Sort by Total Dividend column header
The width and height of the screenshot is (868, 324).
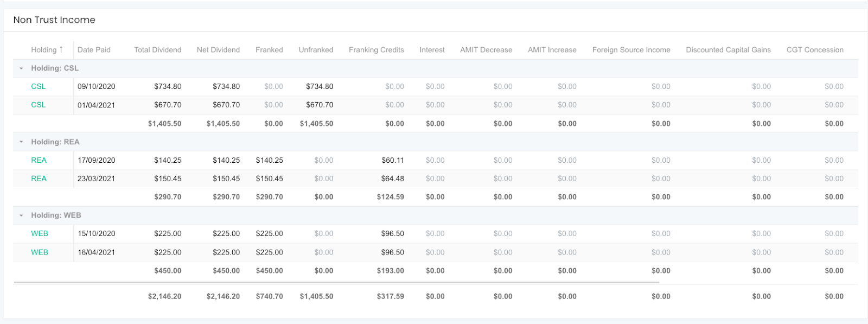point(158,50)
